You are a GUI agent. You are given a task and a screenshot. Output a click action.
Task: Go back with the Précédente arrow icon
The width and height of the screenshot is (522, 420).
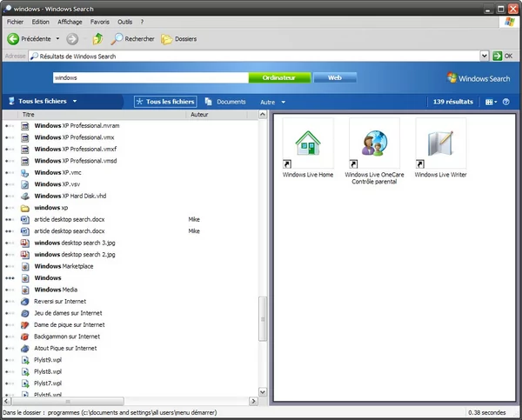coord(13,39)
